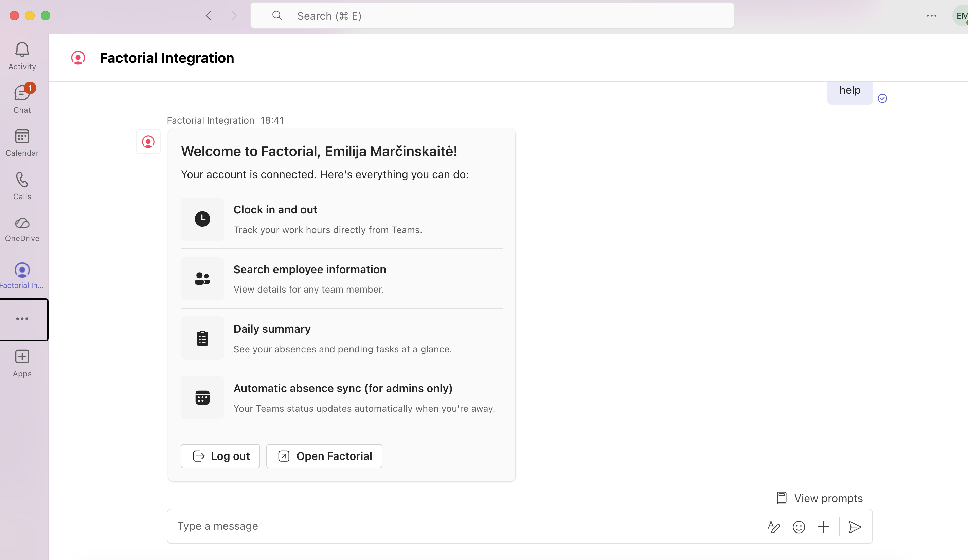Click View prompts link
Image resolution: width=968 pixels, height=560 pixels.
click(x=820, y=498)
